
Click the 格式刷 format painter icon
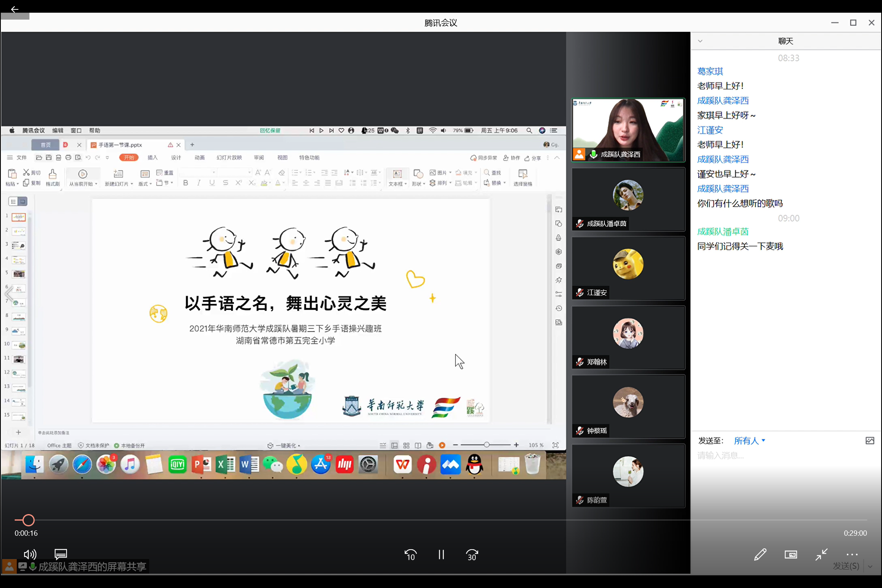tap(53, 174)
